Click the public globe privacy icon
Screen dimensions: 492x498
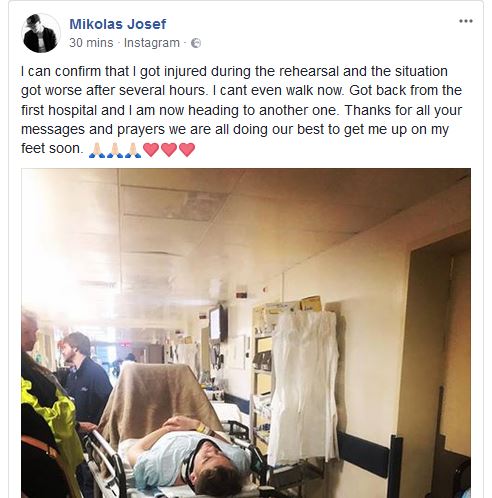196,43
